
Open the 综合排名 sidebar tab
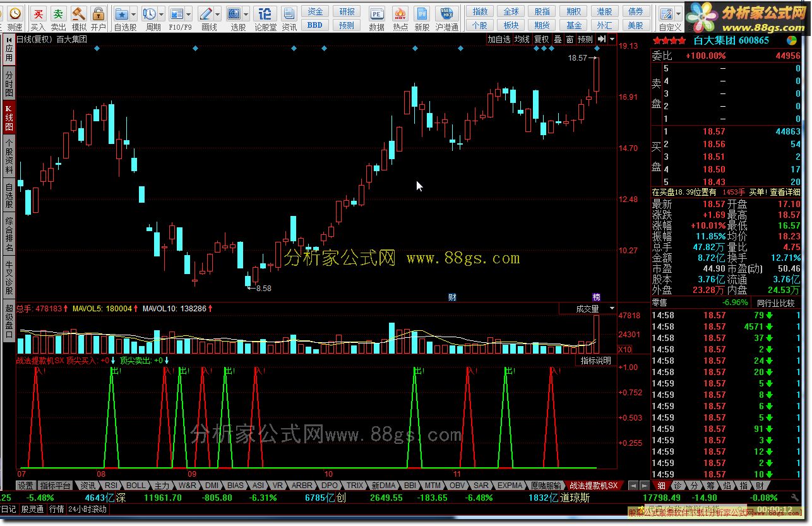[x=9, y=234]
